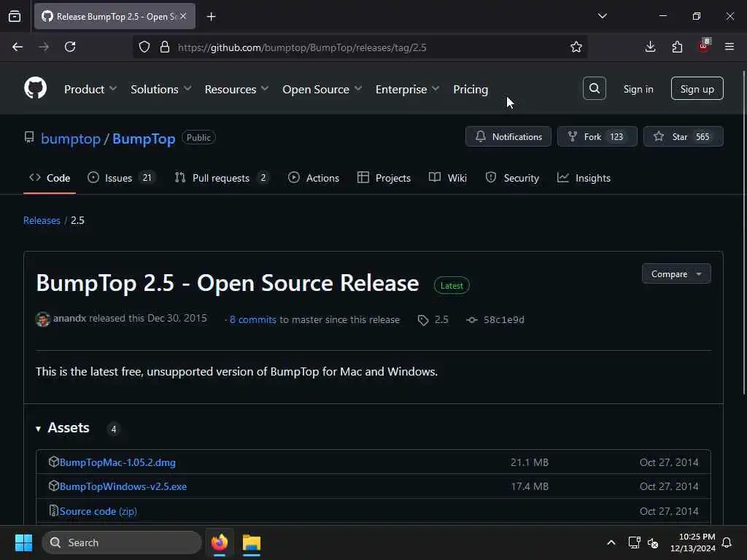Click the Sign up button
This screenshot has height=560, width=747.
697,88
